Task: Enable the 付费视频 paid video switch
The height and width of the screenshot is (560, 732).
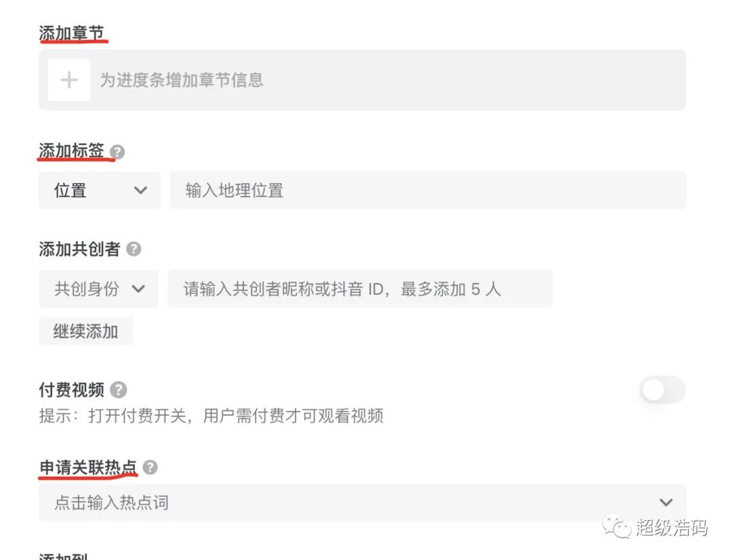Action: click(662, 391)
